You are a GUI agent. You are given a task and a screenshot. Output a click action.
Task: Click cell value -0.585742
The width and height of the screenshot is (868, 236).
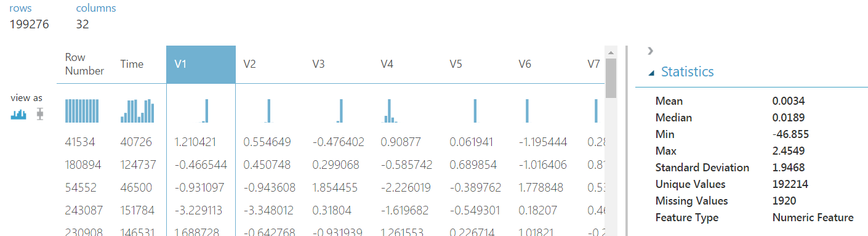407,165
